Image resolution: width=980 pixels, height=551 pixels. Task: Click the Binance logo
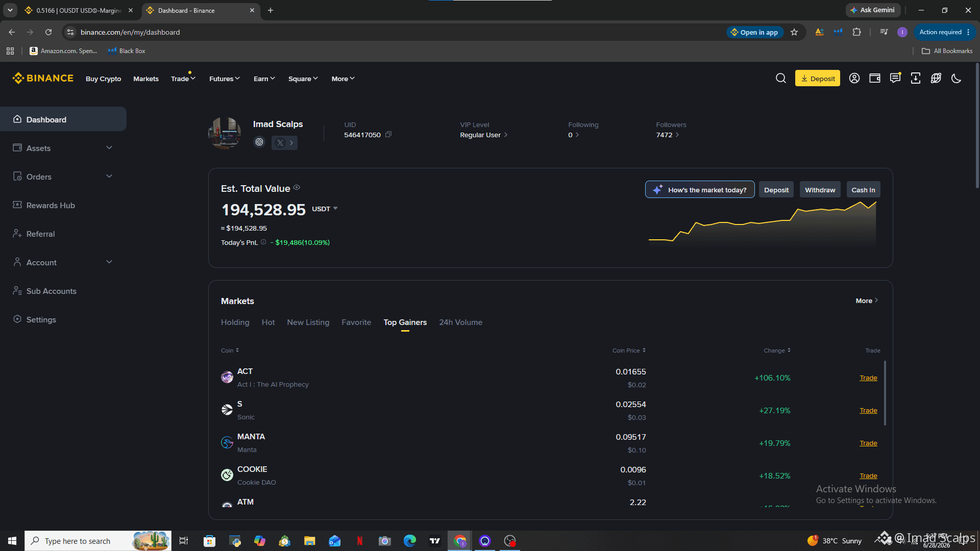pos(43,78)
